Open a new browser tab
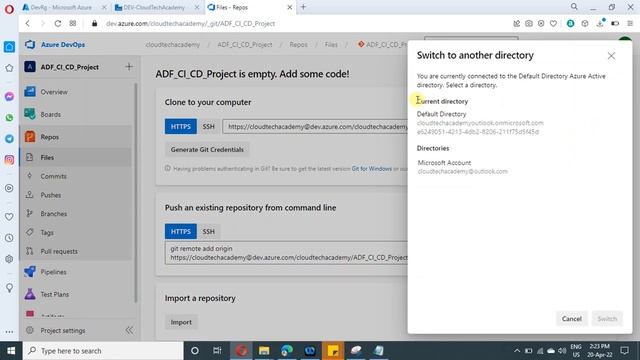 point(303,7)
